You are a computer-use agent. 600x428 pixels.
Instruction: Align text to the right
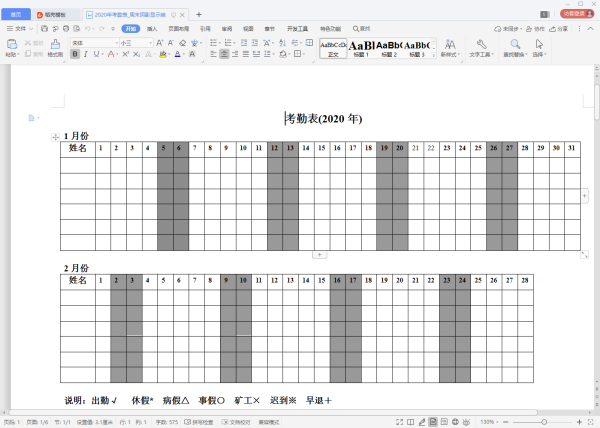pos(235,54)
